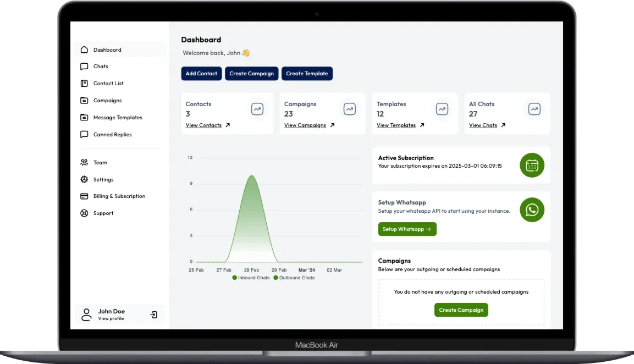Click the Team people icon
The height and width of the screenshot is (364, 634).
tap(84, 163)
